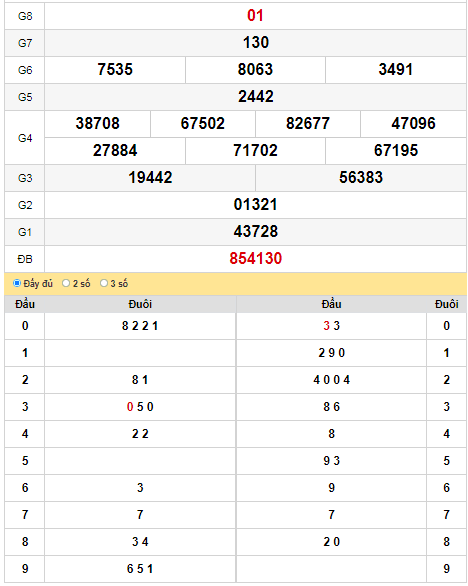This screenshot has height=586, width=468.
Task: Click the left 'Đuôi' column header
Action: pyautogui.click(x=140, y=304)
